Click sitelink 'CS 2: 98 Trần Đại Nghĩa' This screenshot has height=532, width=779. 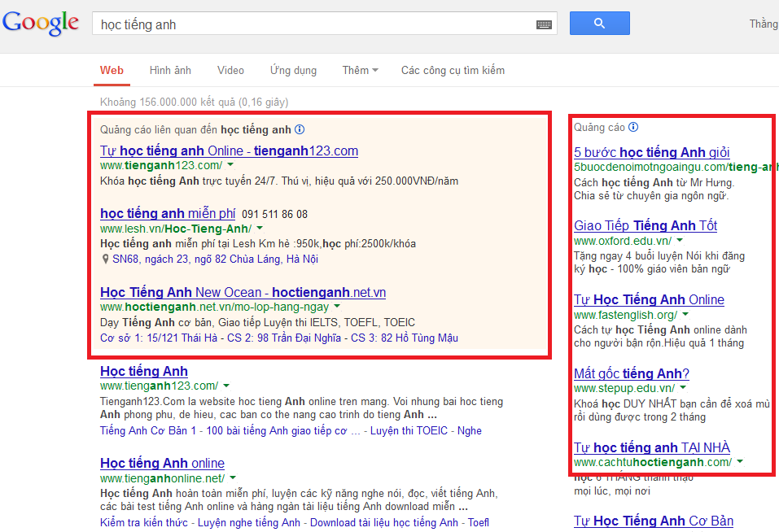point(283,338)
